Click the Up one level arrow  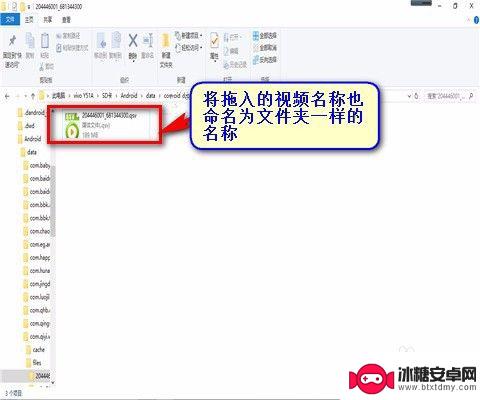click(33, 96)
